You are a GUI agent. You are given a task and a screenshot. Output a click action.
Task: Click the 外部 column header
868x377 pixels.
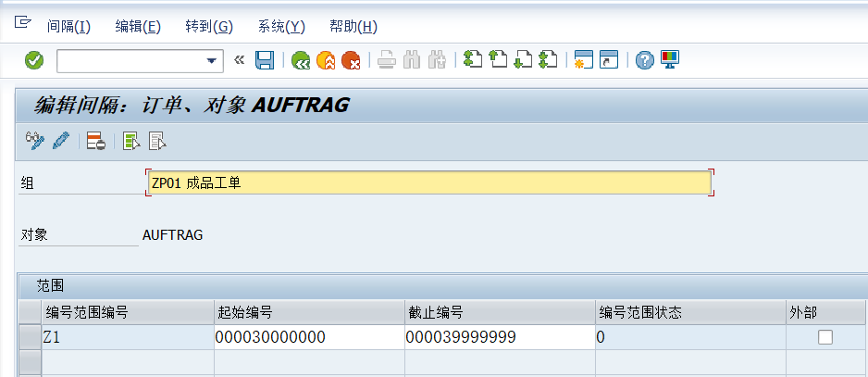click(825, 313)
